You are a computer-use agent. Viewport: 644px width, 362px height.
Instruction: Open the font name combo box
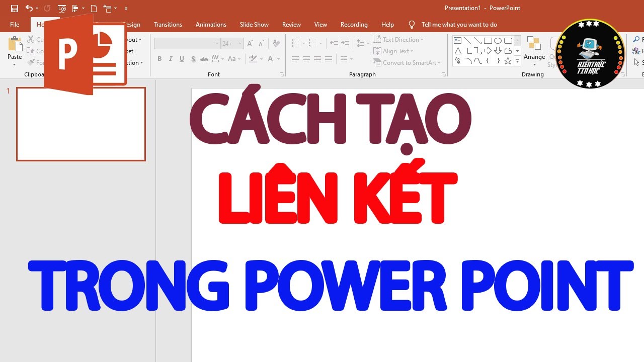click(x=187, y=44)
